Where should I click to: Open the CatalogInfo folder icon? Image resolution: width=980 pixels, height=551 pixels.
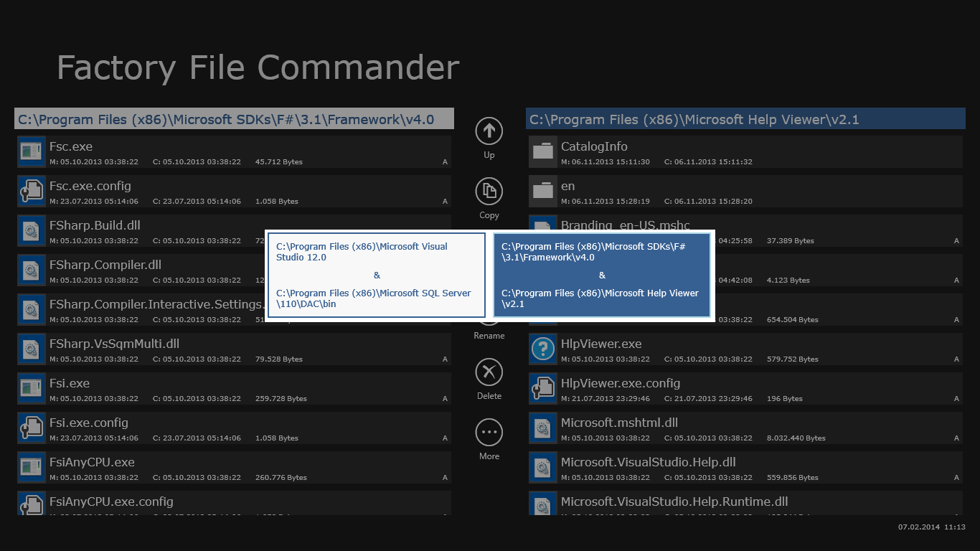click(x=543, y=151)
